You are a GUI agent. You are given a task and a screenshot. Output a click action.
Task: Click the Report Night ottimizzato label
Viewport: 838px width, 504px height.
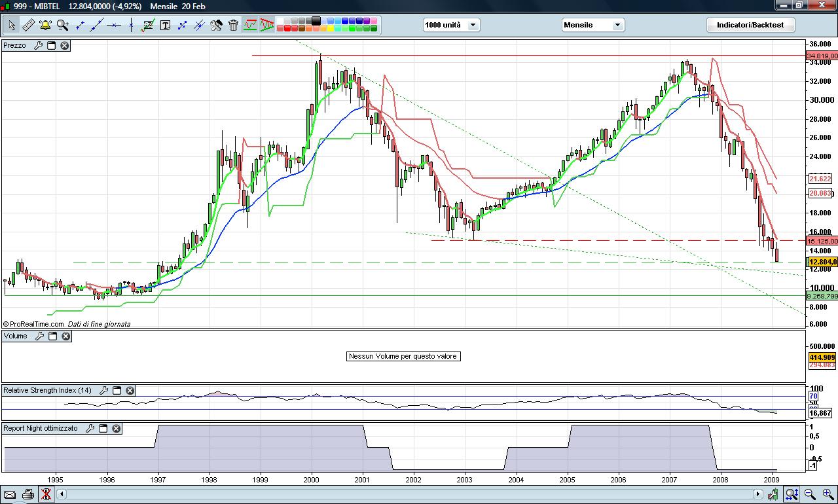click(41, 429)
